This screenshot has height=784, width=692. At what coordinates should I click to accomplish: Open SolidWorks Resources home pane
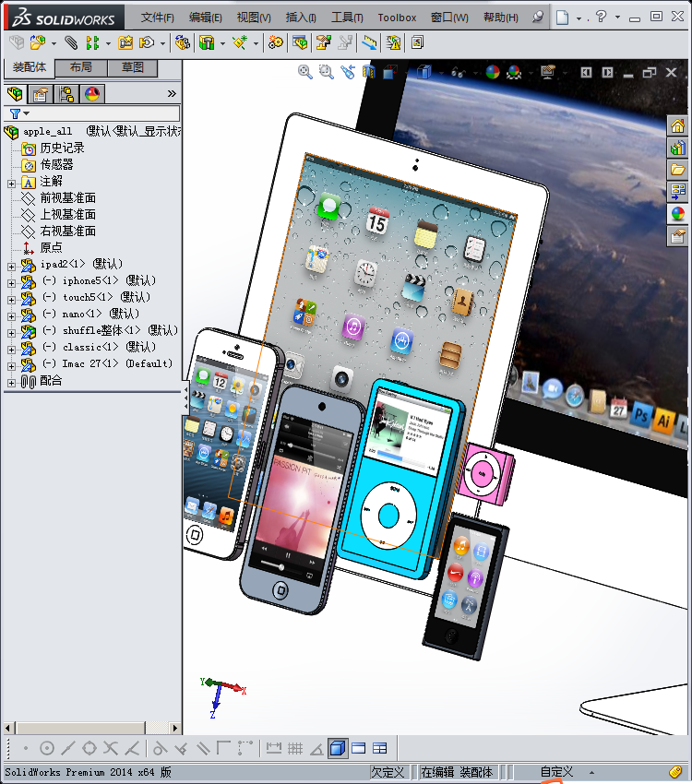pos(677,126)
